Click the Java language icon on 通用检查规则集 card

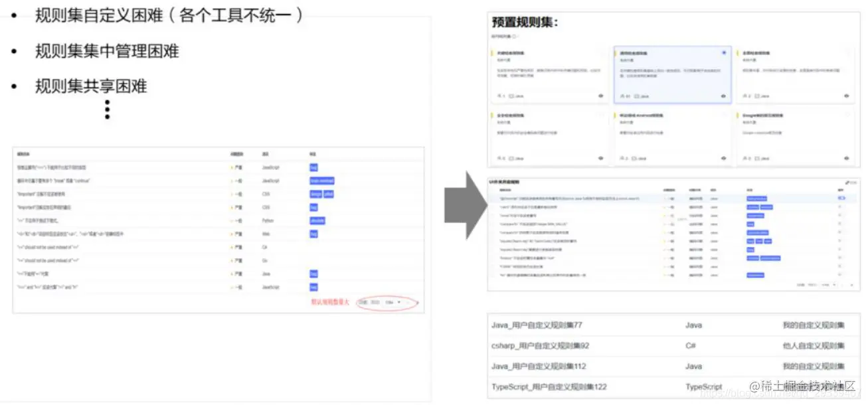click(x=636, y=96)
